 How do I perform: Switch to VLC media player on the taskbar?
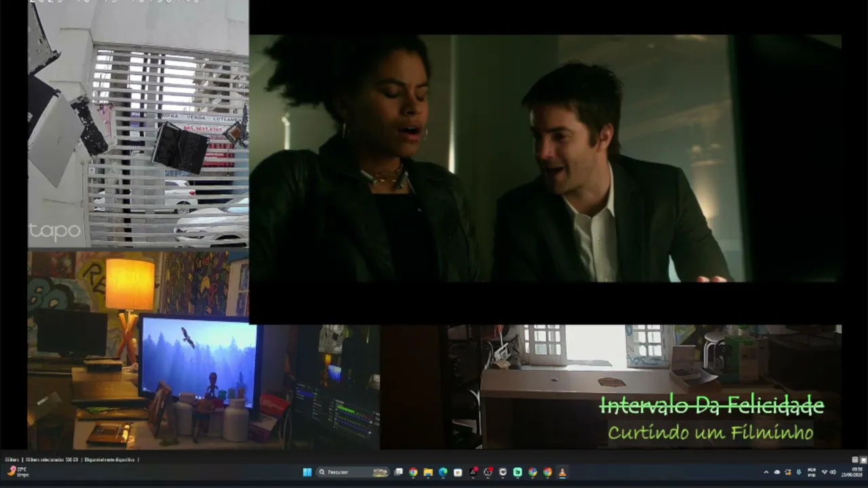[562, 472]
